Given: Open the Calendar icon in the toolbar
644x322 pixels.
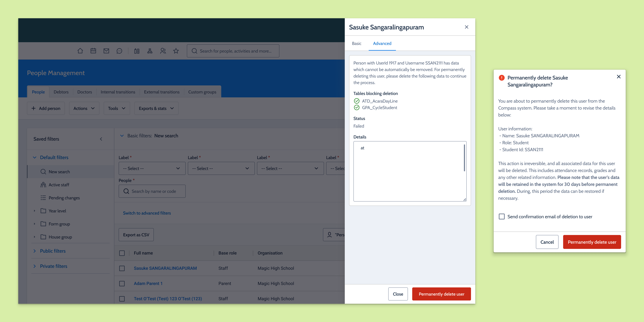Looking at the screenshot, I should click(93, 51).
